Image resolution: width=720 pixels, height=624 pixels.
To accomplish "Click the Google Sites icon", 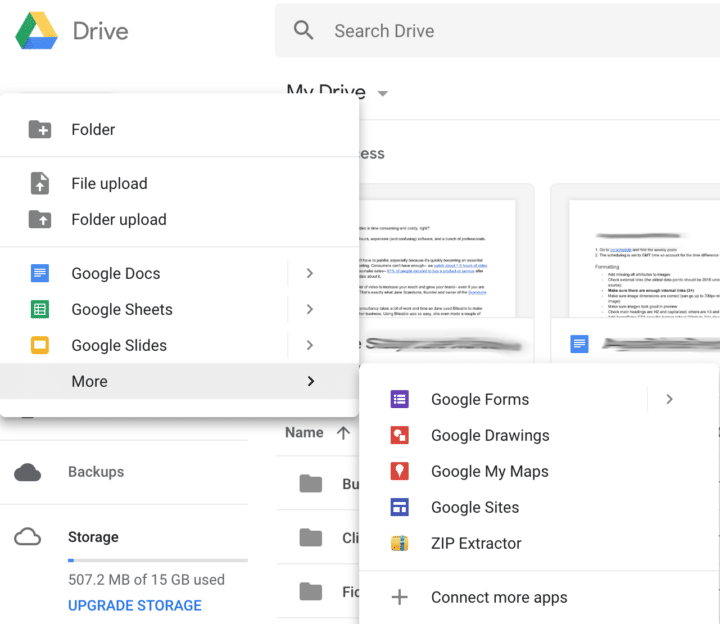I will (399, 507).
